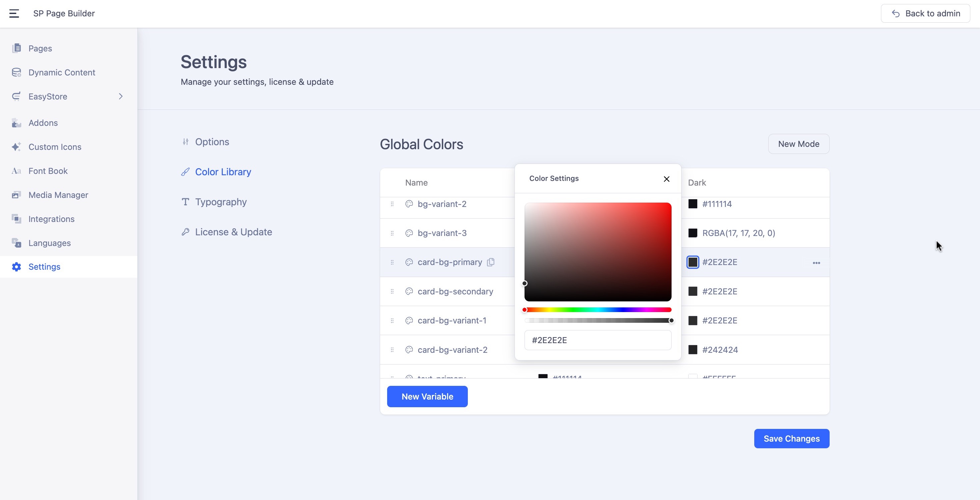Click the rainbow hue slider
The image size is (980, 500).
(598, 310)
